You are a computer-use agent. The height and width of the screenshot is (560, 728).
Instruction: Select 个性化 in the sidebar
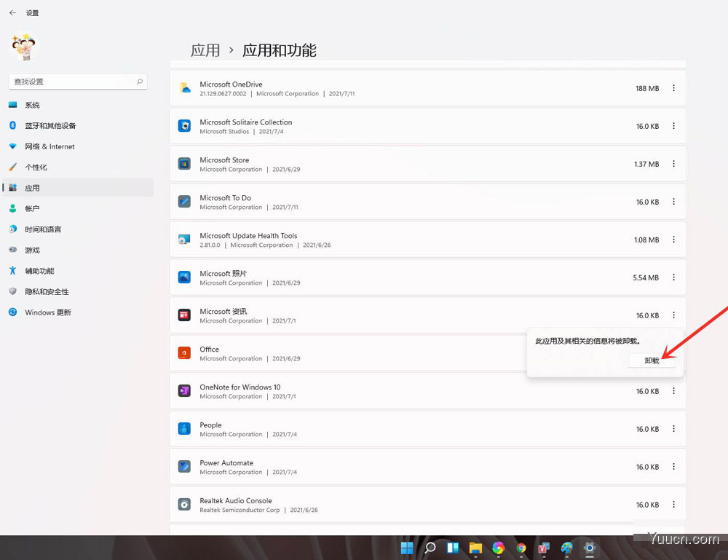click(x=36, y=167)
